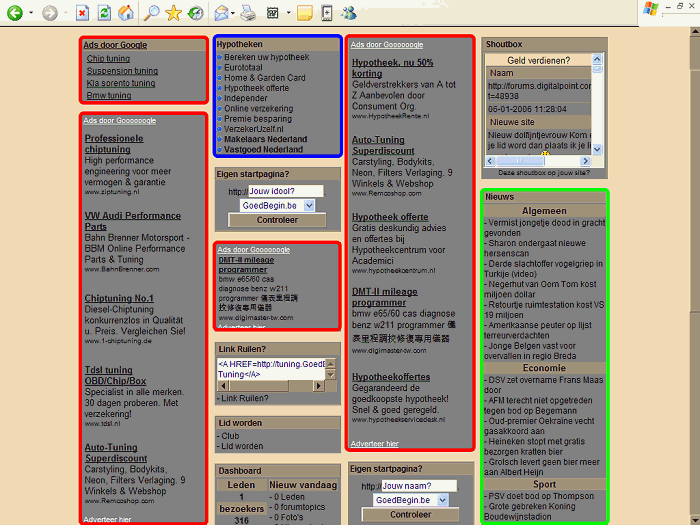
Task: Click the Eurototaal link
Action: pyautogui.click(x=243, y=67)
